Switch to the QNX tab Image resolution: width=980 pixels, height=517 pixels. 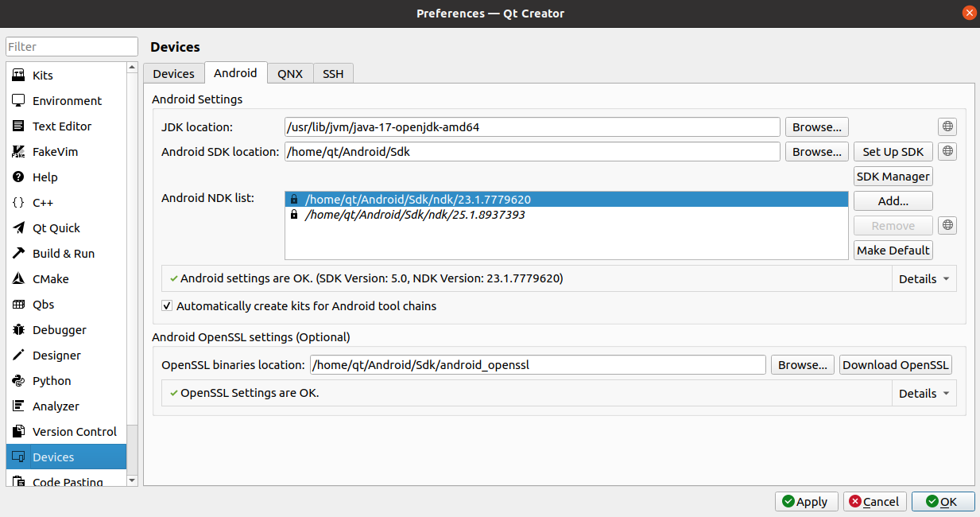pos(290,73)
